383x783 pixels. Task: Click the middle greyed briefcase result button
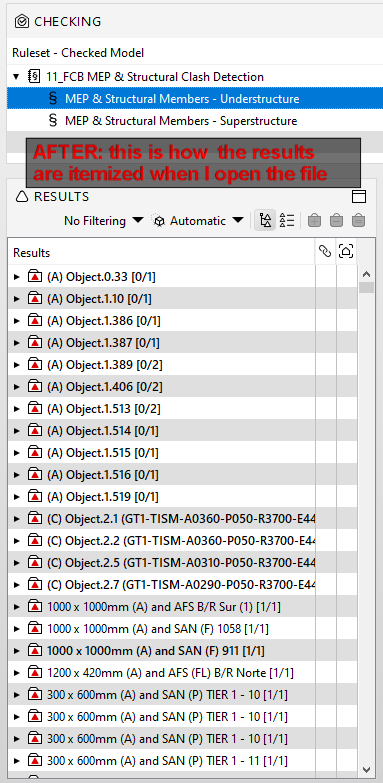coord(337,220)
